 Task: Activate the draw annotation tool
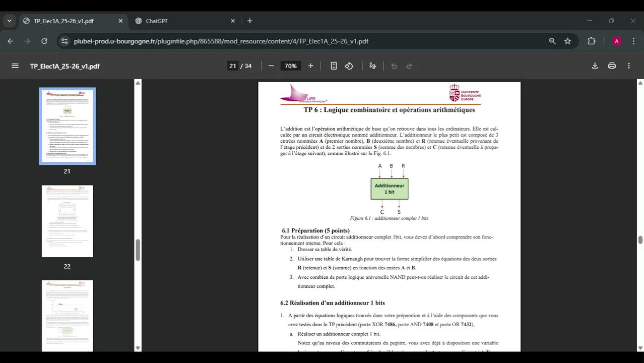(373, 66)
